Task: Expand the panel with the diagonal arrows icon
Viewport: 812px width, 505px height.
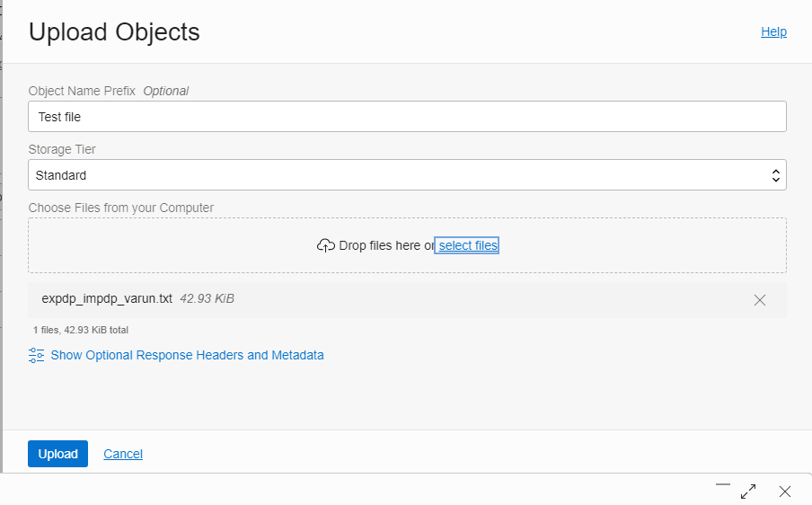Action: [748, 492]
